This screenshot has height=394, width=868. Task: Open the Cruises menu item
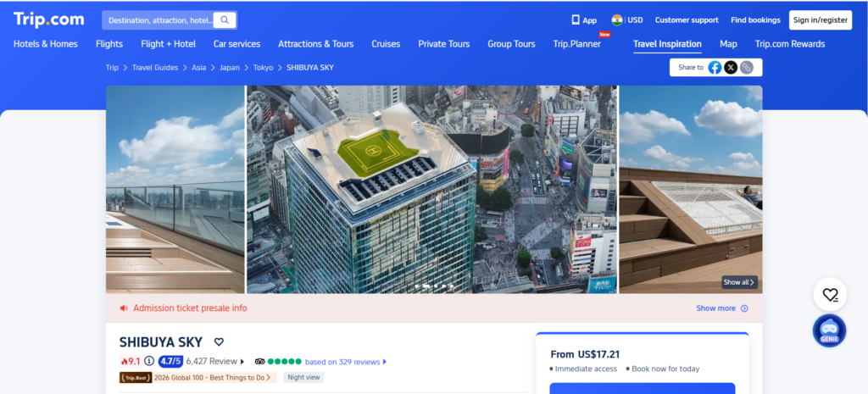[x=386, y=44]
